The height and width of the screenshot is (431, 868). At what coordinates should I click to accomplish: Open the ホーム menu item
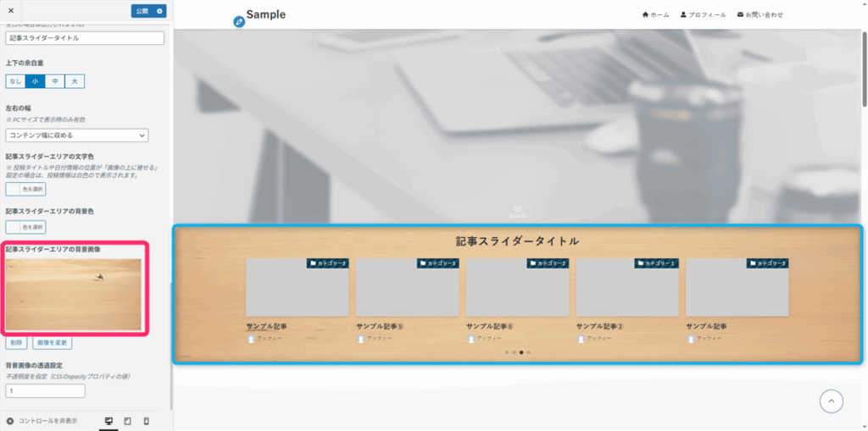655,15
